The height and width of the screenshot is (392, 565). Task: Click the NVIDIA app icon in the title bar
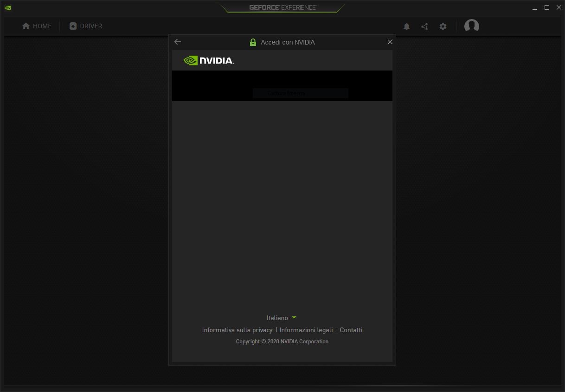point(7,7)
